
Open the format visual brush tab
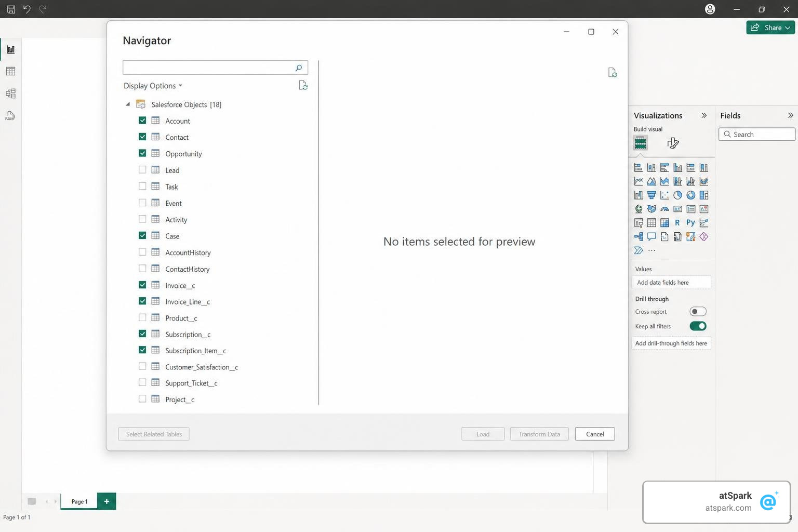[x=673, y=143]
